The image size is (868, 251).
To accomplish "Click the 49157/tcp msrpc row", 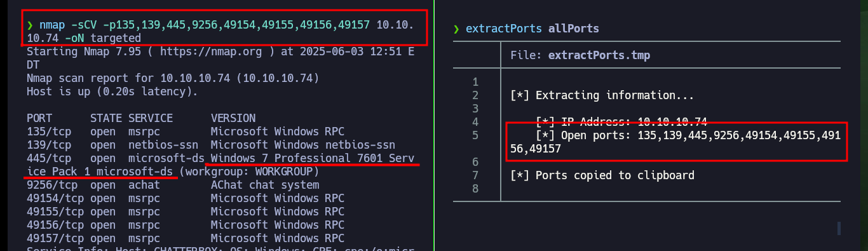I will [186, 238].
